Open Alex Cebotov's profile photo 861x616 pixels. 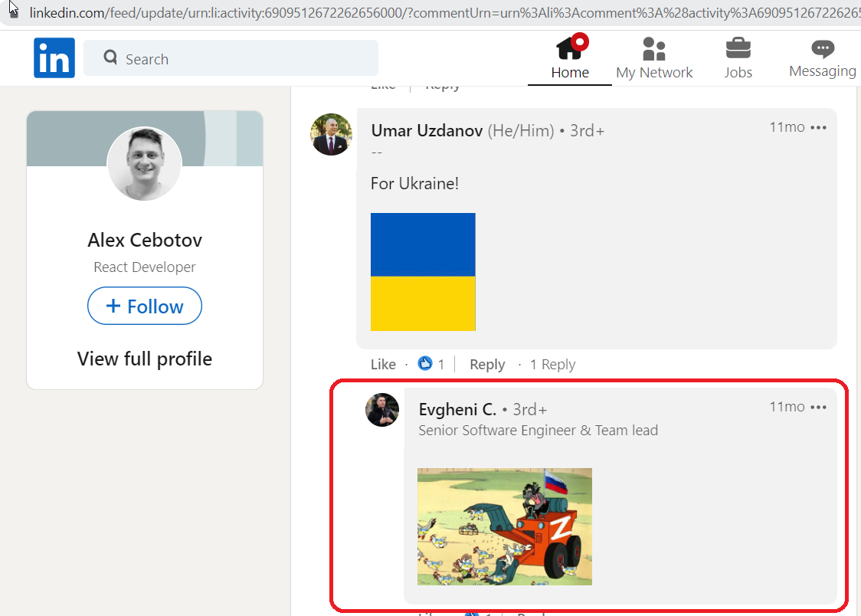145,163
